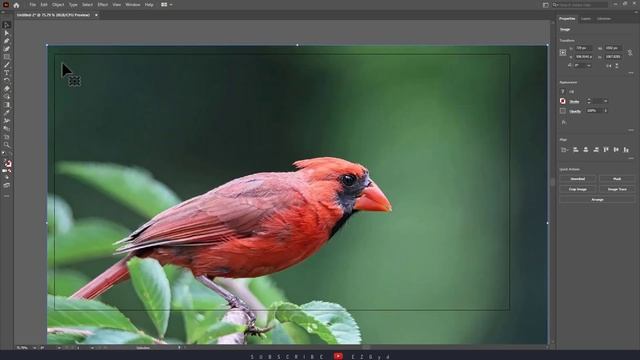Switch to the Libraries tab
The width and height of the screenshot is (640, 360).
604,19
